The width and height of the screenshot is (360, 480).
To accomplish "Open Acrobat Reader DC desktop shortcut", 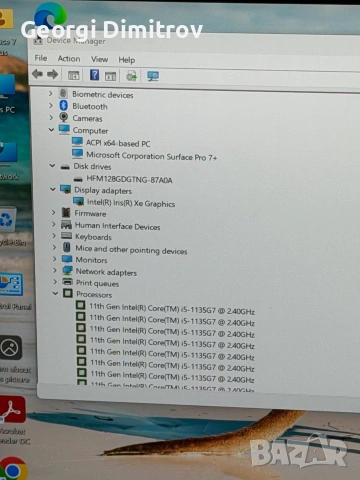I will point(13,420).
